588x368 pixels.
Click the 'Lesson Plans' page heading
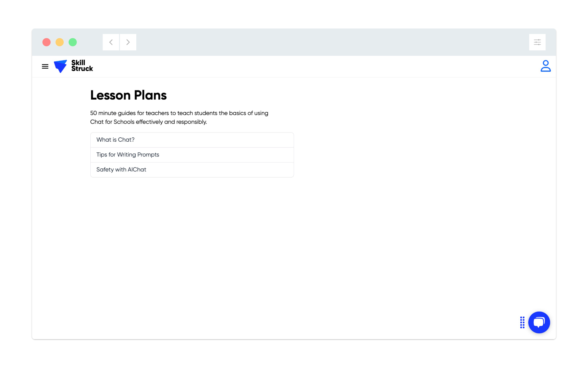[x=128, y=95]
